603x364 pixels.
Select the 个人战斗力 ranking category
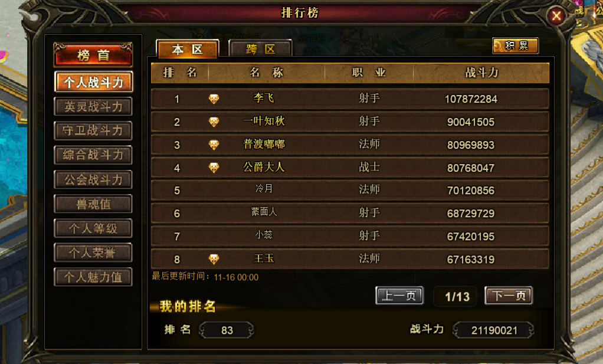(x=93, y=81)
